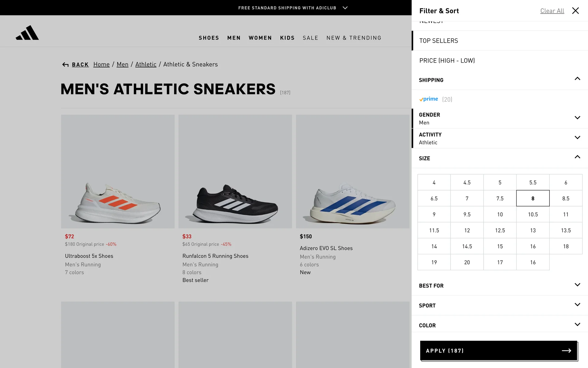This screenshot has height=368, width=588.
Task: Open the Color filter section
Action: (x=577, y=324)
